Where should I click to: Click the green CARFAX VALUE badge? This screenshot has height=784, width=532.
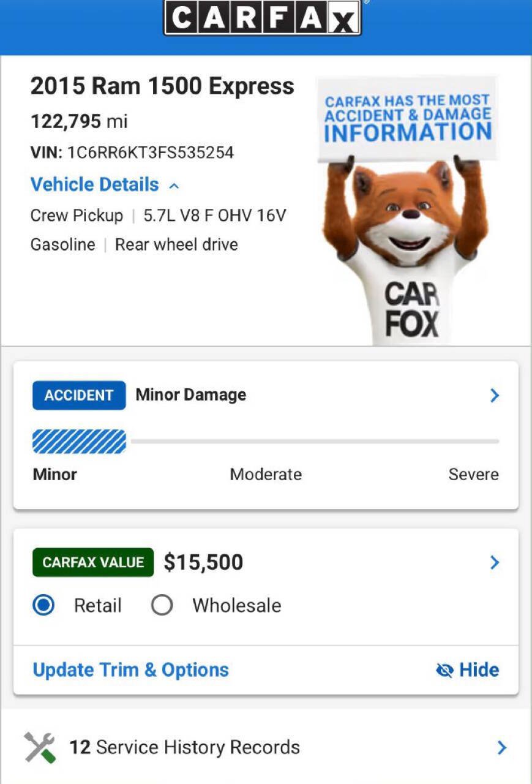(x=93, y=562)
